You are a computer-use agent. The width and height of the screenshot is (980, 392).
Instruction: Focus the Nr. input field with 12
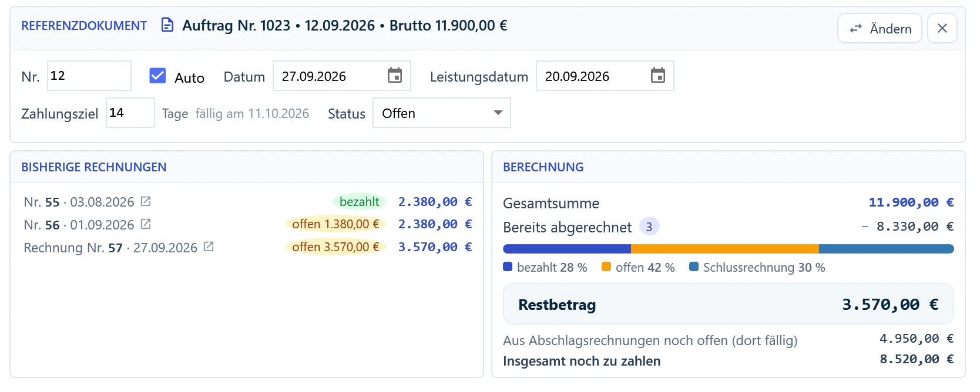[x=89, y=76]
